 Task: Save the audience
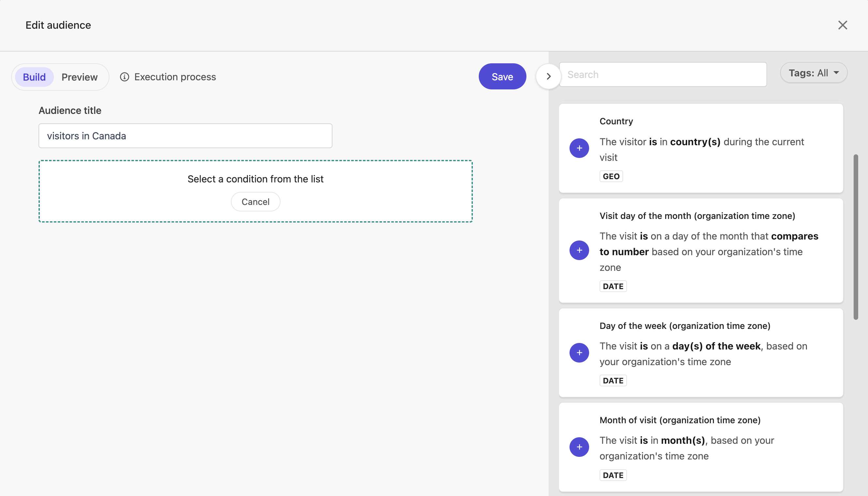[x=502, y=76]
